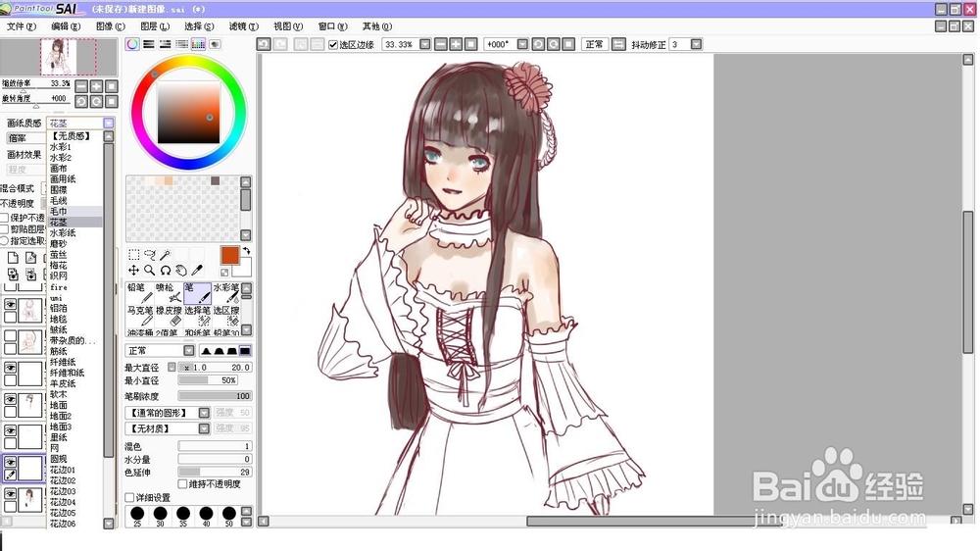The image size is (980, 551).
Task: Select the 橡皮擦 eraser tool
Action: point(169,316)
